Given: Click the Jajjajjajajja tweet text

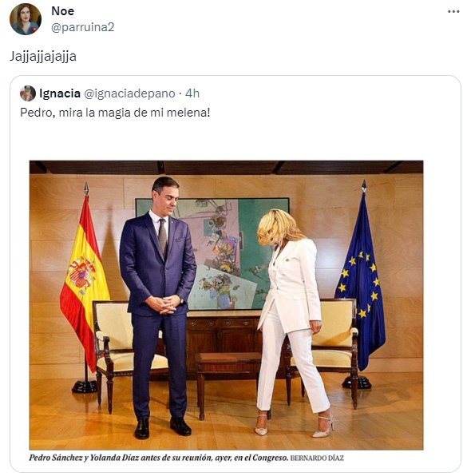Looking at the screenshot, I should pos(43,57).
